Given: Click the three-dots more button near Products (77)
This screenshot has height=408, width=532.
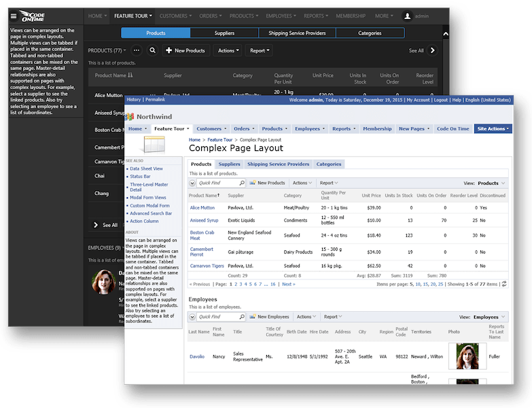Looking at the screenshot, I should [137, 50].
